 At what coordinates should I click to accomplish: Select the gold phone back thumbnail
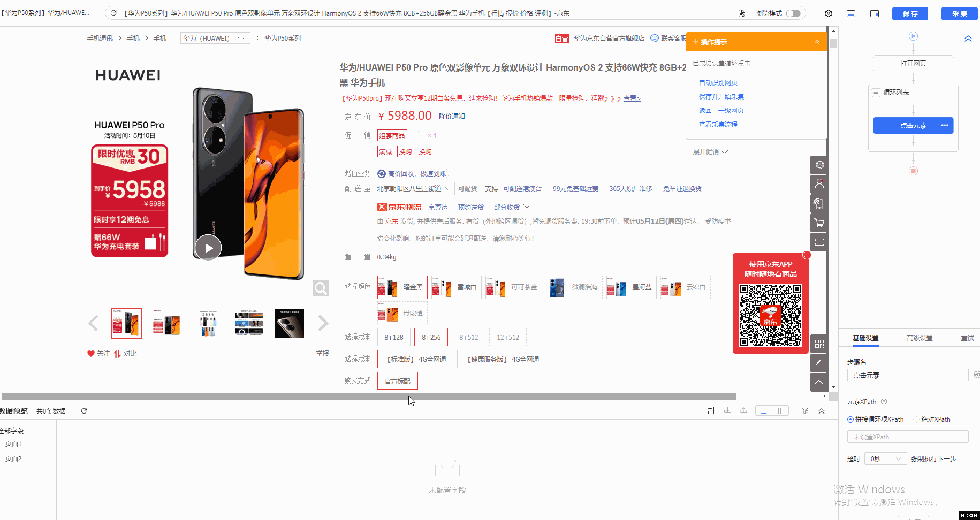point(290,323)
